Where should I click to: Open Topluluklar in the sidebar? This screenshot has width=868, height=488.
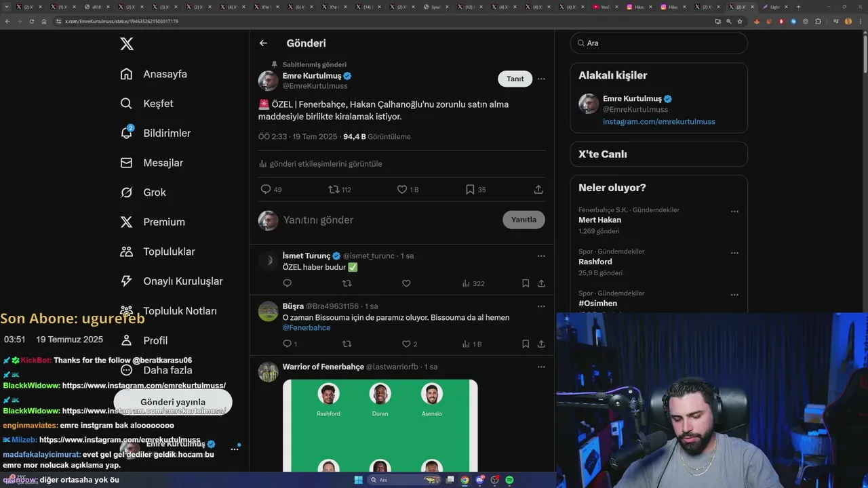157,251
